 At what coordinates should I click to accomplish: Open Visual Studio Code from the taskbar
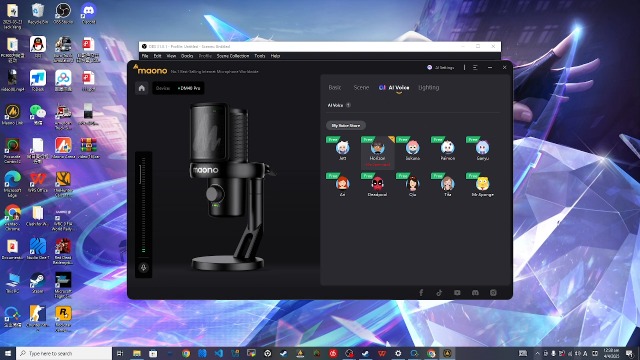click(219, 353)
